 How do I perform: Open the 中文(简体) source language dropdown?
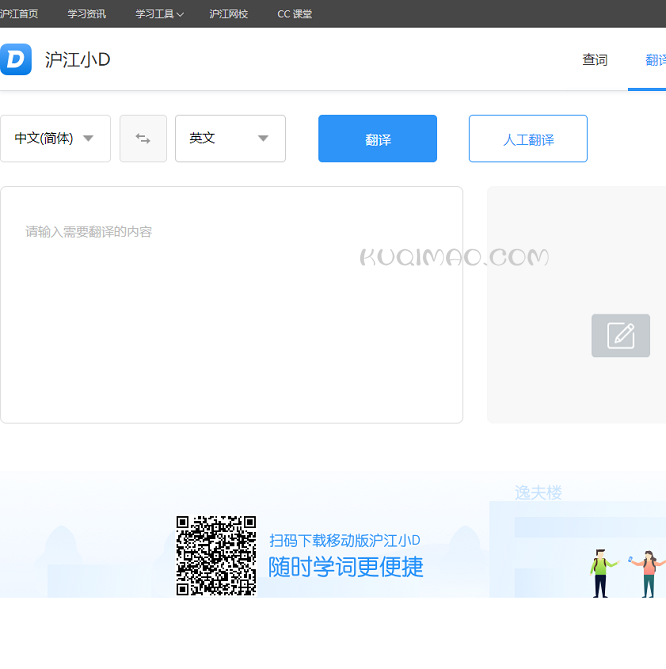[x=55, y=138]
